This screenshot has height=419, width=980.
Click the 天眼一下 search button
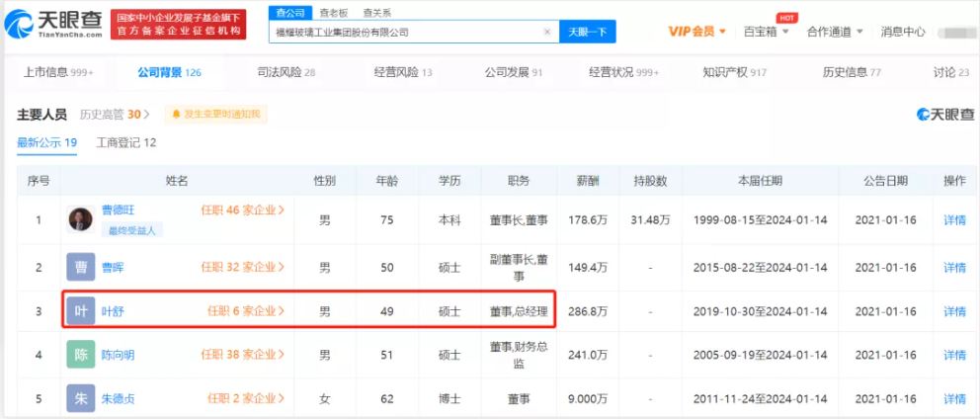pyautogui.click(x=588, y=32)
